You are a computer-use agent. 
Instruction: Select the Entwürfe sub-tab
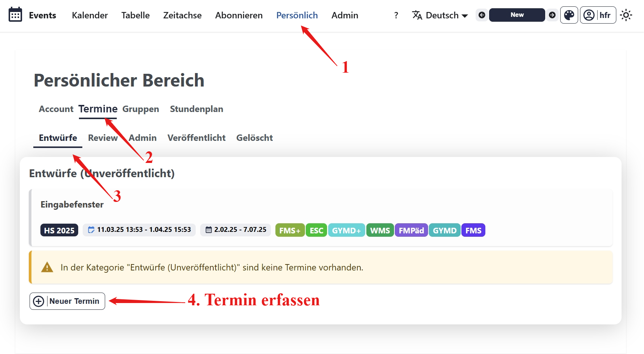click(x=58, y=138)
